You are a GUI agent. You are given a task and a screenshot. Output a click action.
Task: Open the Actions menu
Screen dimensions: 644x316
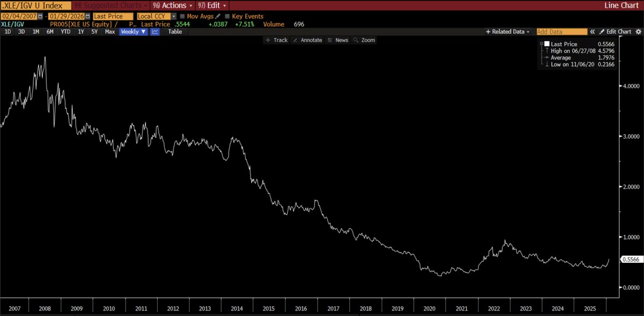pos(173,5)
